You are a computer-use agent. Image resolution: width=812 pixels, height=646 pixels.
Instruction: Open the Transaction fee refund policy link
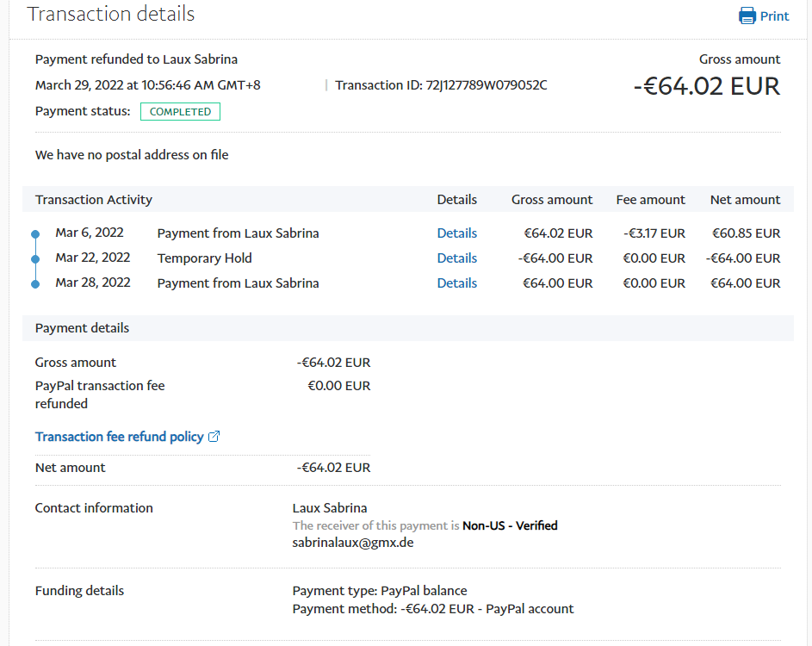point(119,437)
